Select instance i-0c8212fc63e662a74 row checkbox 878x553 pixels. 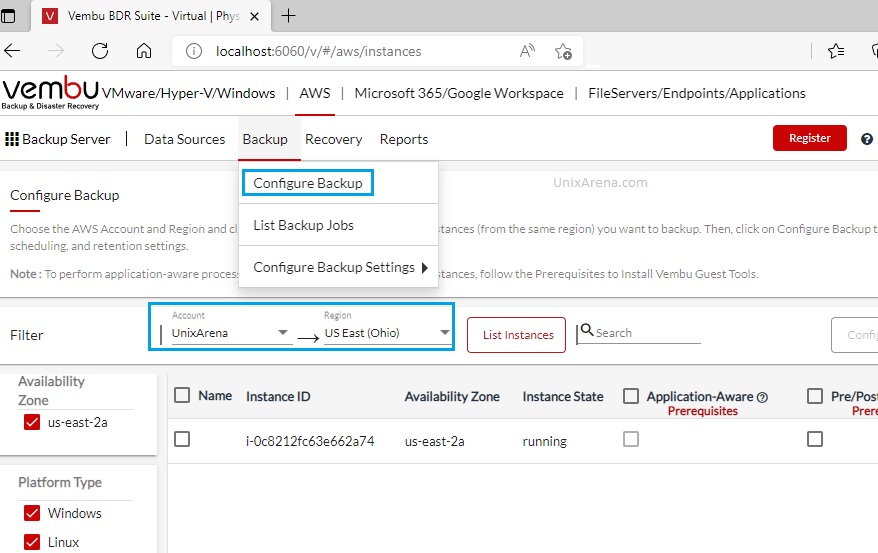click(x=182, y=439)
